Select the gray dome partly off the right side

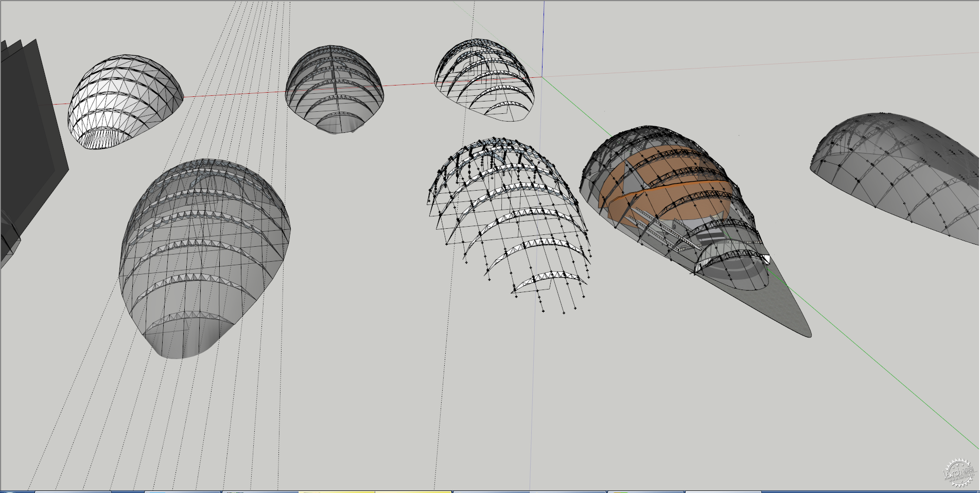[896, 178]
